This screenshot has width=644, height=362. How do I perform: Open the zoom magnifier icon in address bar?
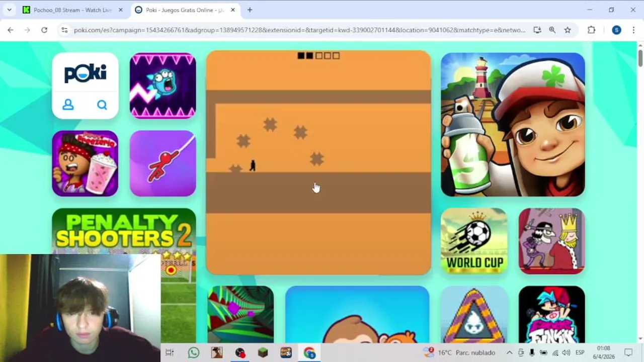[x=552, y=30]
